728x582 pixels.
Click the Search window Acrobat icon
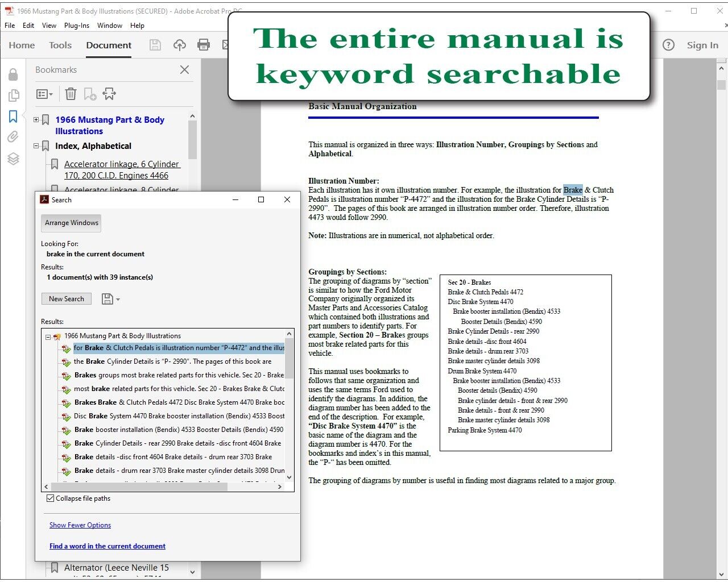coord(44,199)
